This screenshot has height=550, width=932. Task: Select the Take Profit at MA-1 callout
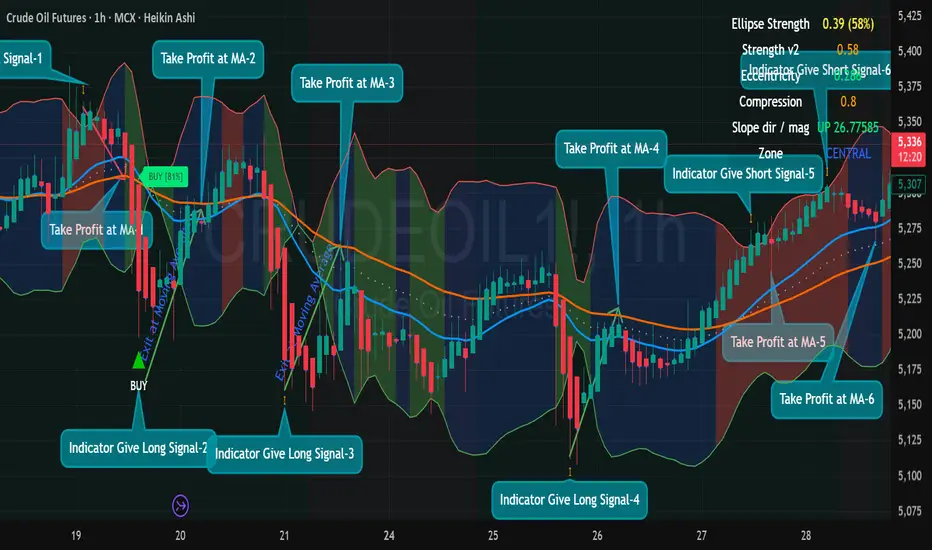[x=96, y=230]
